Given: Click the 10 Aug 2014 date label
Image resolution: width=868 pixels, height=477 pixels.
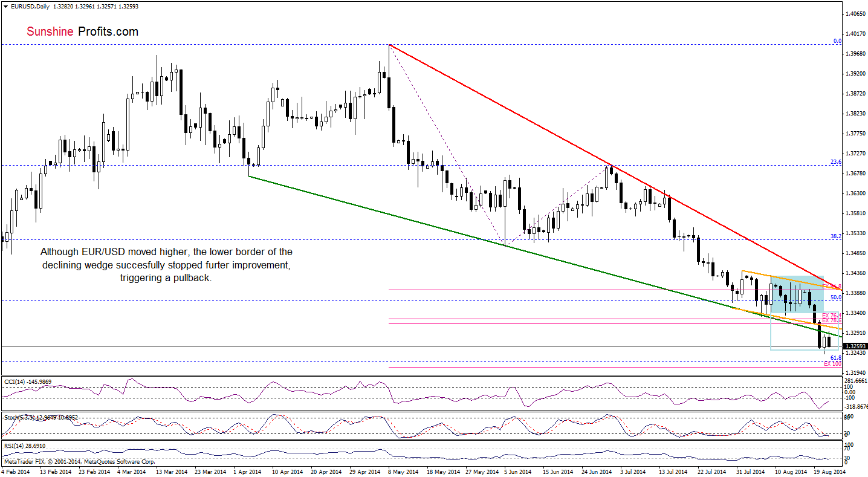Looking at the screenshot, I should (x=790, y=471).
